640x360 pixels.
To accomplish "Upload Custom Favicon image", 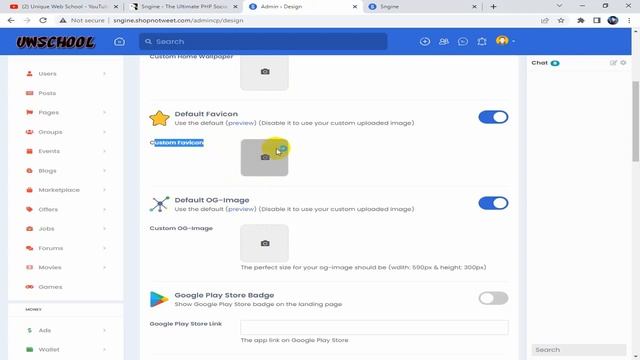I will (264, 158).
